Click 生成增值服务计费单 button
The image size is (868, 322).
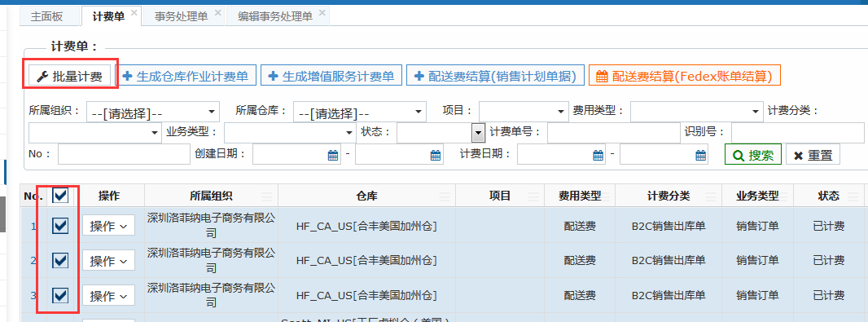pos(331,76)
